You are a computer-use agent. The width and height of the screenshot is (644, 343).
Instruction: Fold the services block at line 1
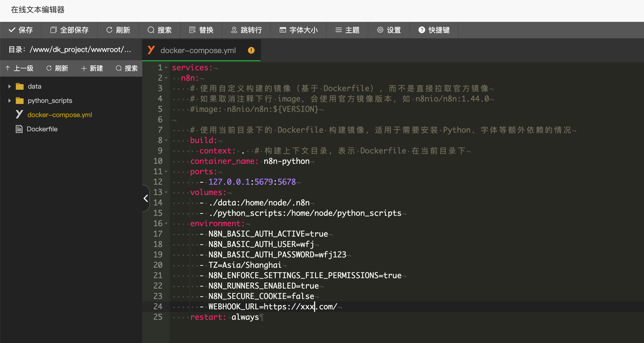coord(166,68)
